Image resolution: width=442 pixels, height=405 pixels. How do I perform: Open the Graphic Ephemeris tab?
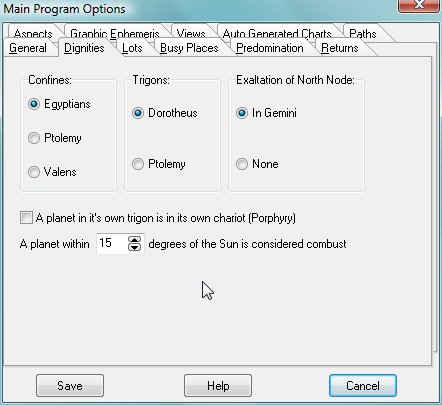[115, 33]
